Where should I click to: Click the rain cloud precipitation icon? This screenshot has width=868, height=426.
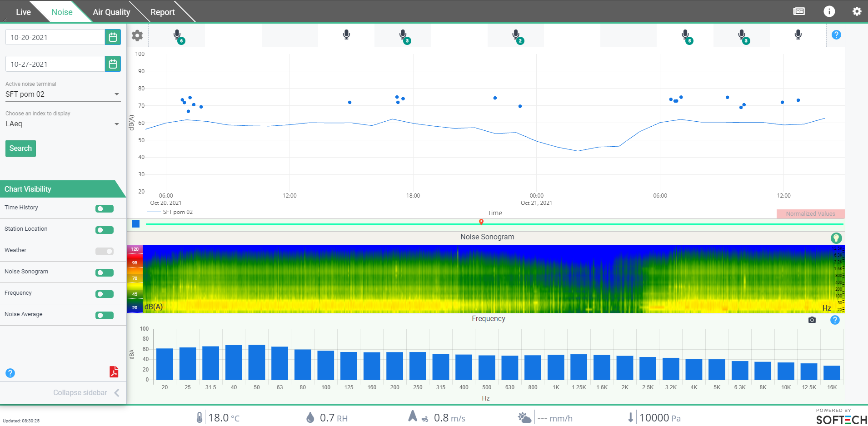click(x=524, y=417)
